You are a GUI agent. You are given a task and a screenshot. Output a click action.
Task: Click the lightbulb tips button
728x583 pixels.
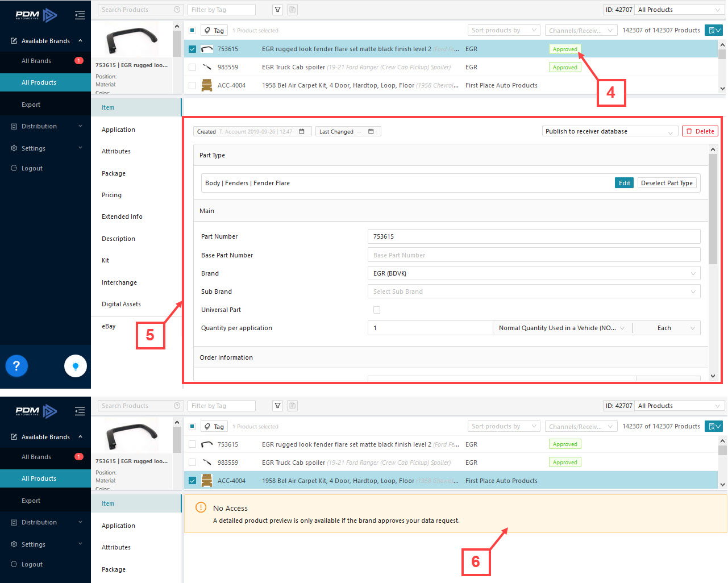76,366
